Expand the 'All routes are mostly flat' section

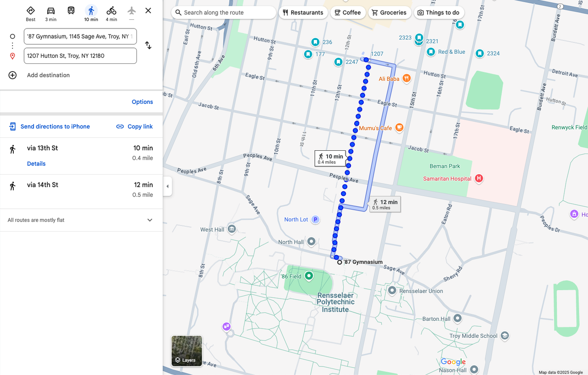tap(149, 220)
